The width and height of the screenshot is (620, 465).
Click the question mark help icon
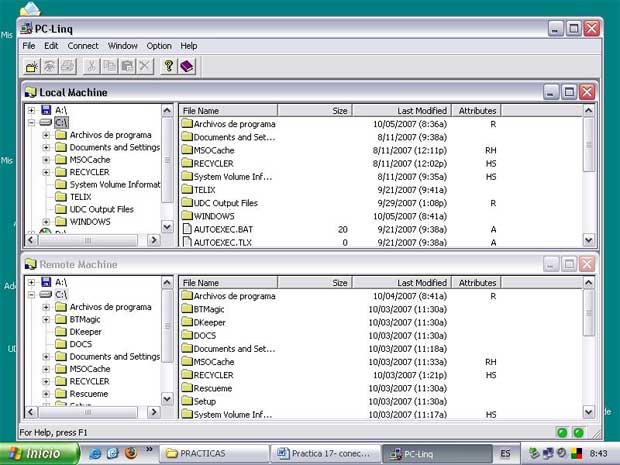coord(169,66)
